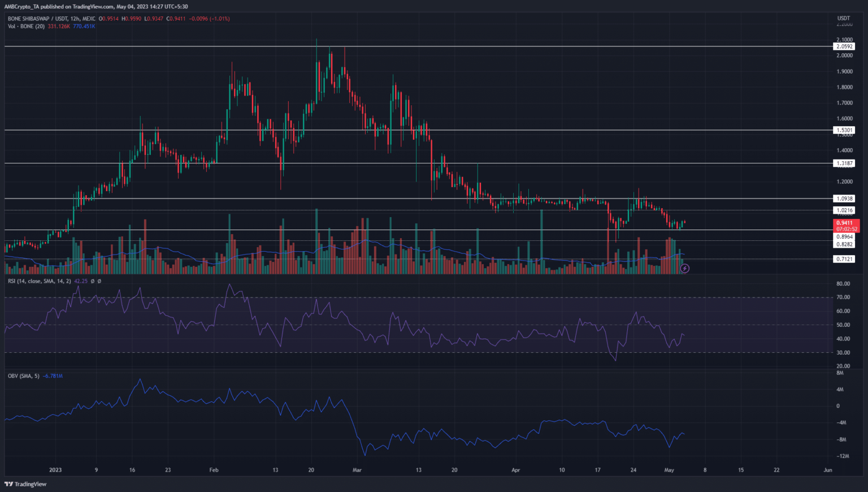Image resolution: width=868 pixels, height=492 pixels.
Task: Click the 0.7121 dotted level label
Action: pyautogui.click(x=844, y=259)
